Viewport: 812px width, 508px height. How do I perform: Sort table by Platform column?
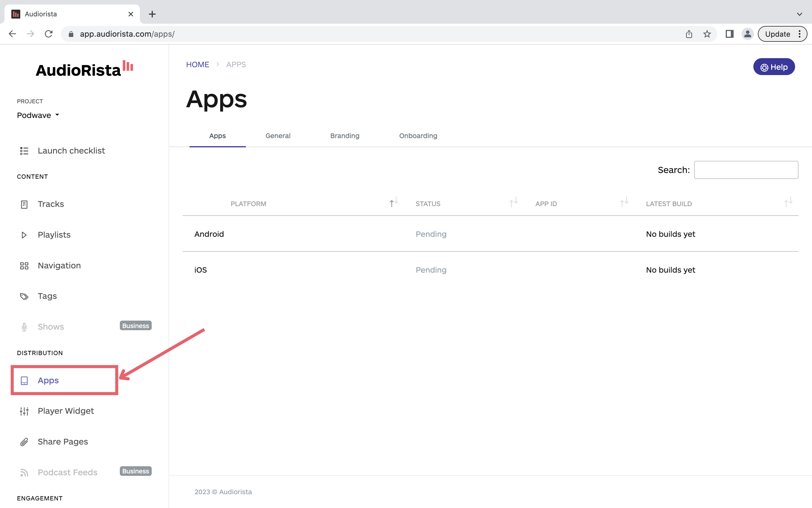[394, 202]
